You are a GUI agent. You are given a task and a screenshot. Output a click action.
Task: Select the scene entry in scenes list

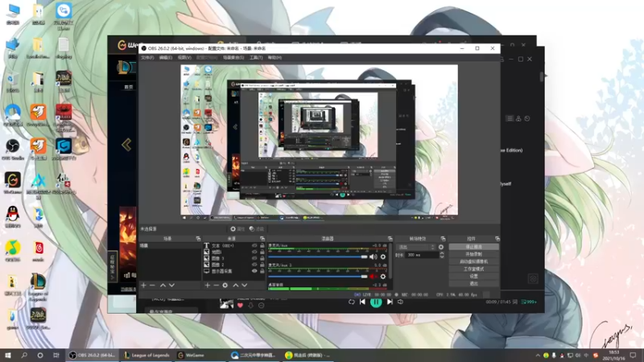170,245
